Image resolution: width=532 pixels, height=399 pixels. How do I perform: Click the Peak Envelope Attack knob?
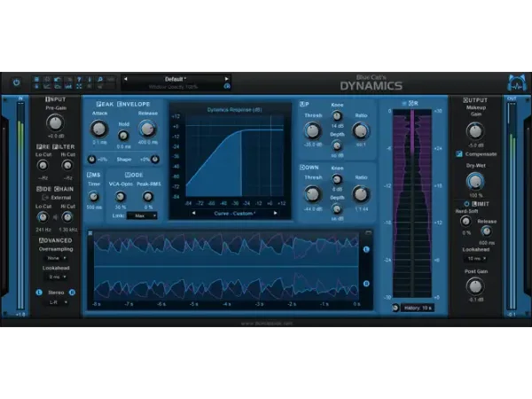coord(99,129)
